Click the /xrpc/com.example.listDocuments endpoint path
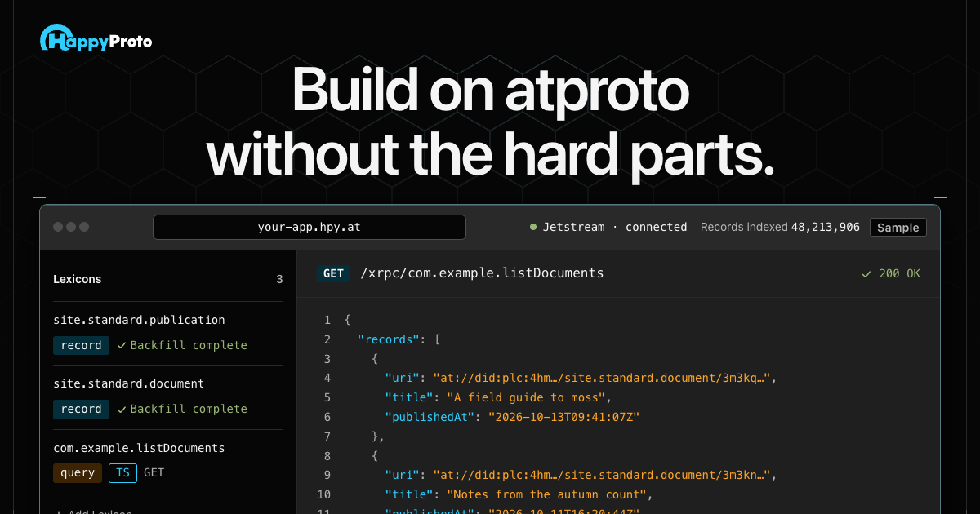The width and height of the screenshot is (980, 514). (x=482, y=273)
